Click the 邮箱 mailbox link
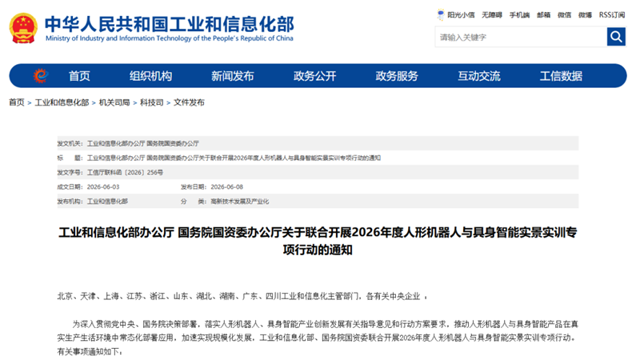Image resolution: width=640 pixels, height=364 pixels. click(544, 15)
